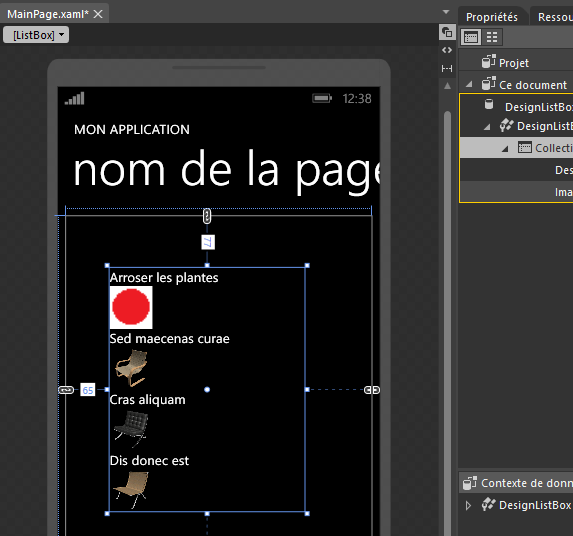Viewport: 573px width, 536px height.
Task: Click the 12:38 clock in status bar
Action: (357, 98)
